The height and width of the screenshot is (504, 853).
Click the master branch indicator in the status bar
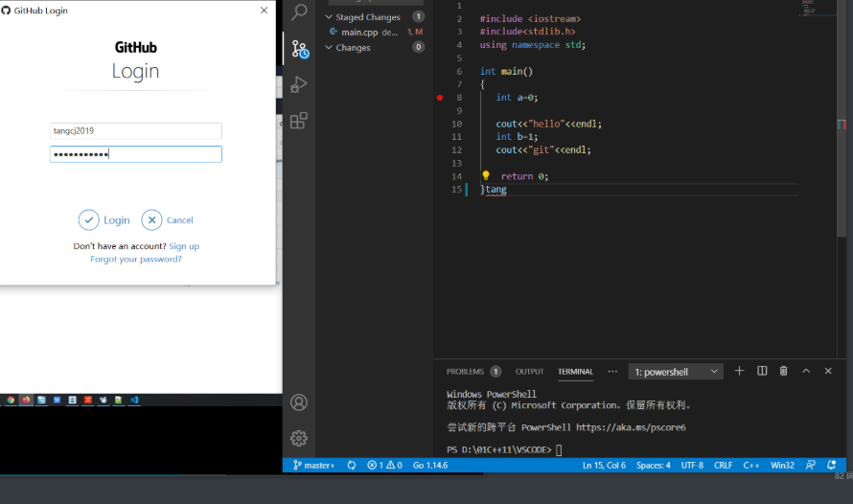click(314, 466)
